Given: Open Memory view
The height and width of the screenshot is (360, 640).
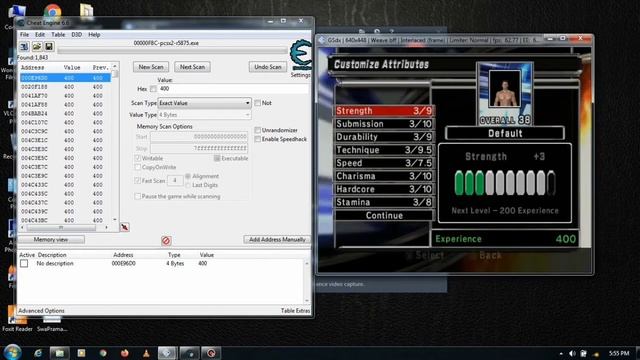Looking at the screenshot, I should [51, 240].
